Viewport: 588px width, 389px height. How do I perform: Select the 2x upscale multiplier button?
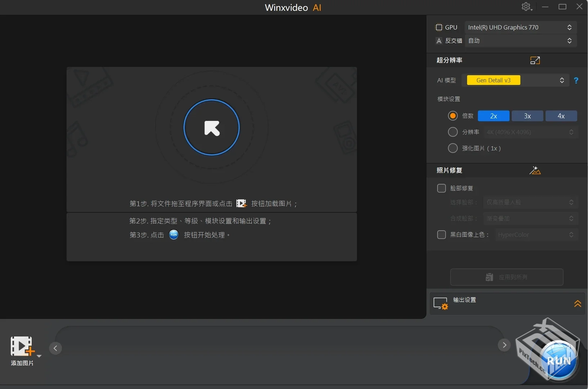(x=493, y=116)
